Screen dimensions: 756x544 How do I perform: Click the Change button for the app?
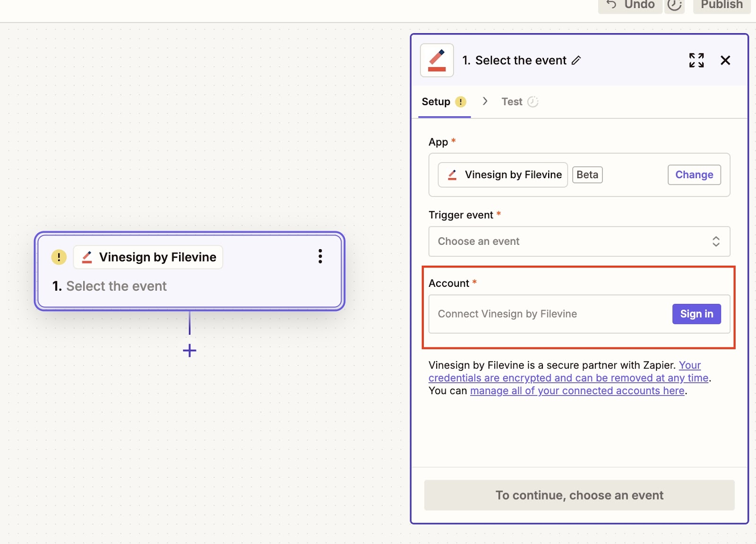694,175
